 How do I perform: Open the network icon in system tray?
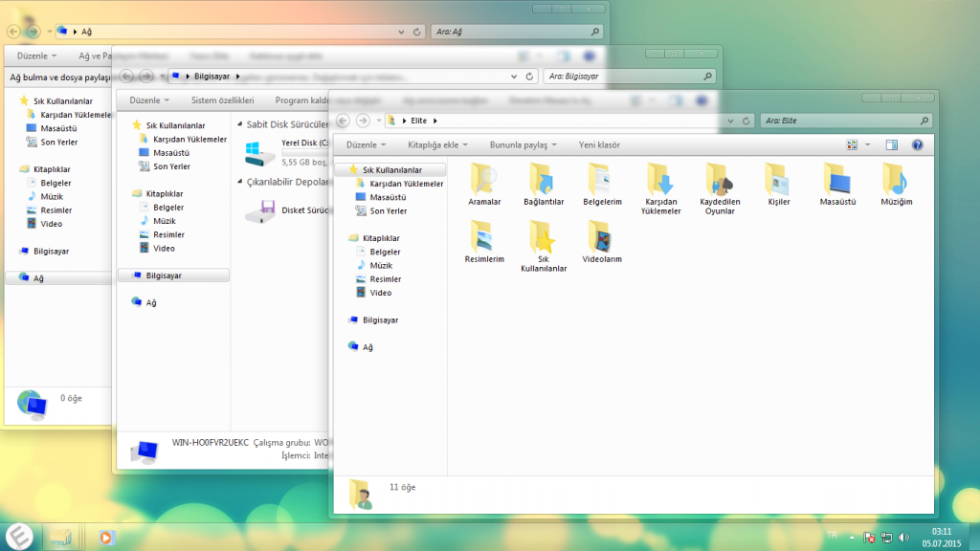pos(886,538)
